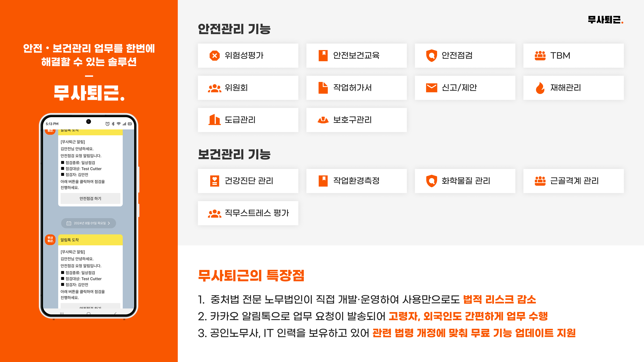Screen dimensions: 644x362
Task: Click the 해결할 수 있는 솔루션 headline
Action: [x=89, y=62]
